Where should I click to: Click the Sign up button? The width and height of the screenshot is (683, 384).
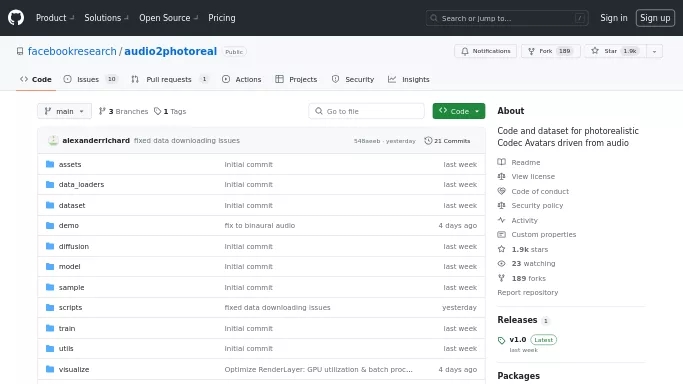click(655, 18)
